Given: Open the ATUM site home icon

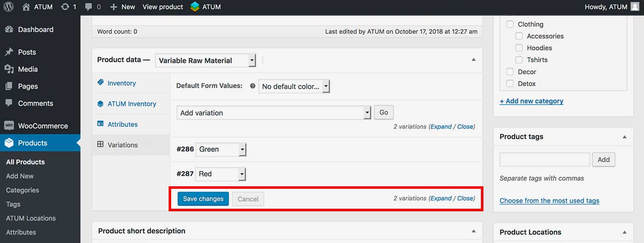Looking at the screenshot, I should click(26, 7).
